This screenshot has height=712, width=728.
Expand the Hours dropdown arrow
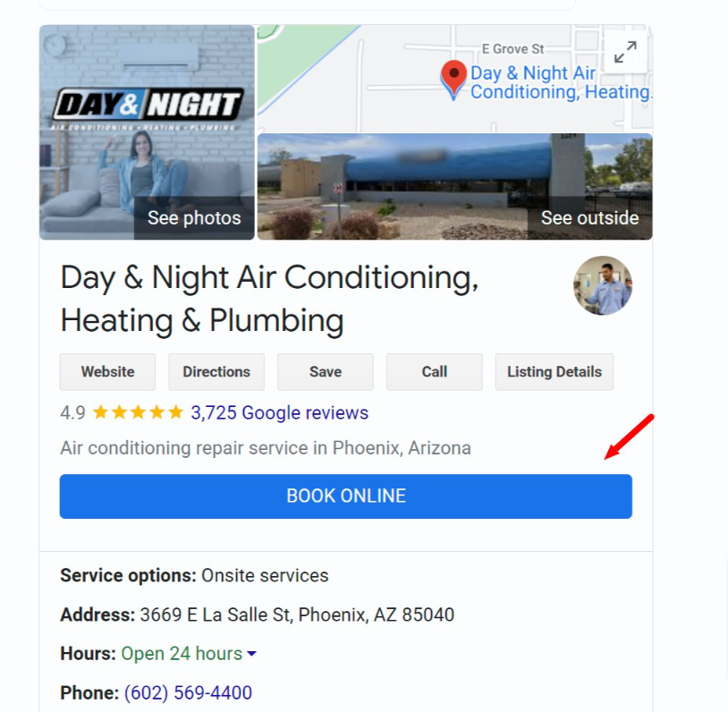tap(252, 654)
